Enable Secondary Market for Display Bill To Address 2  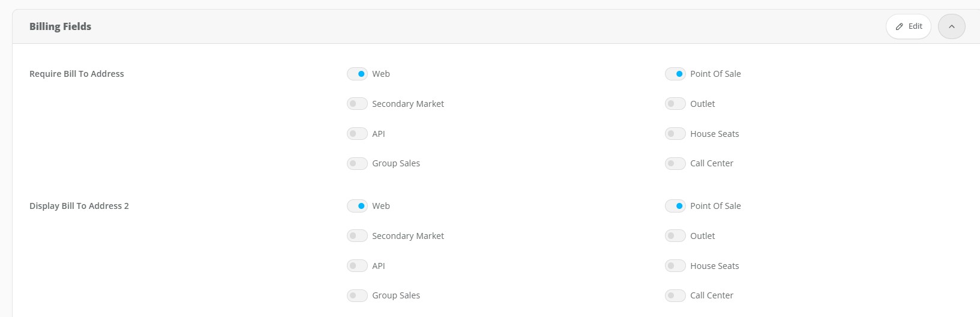357,236
